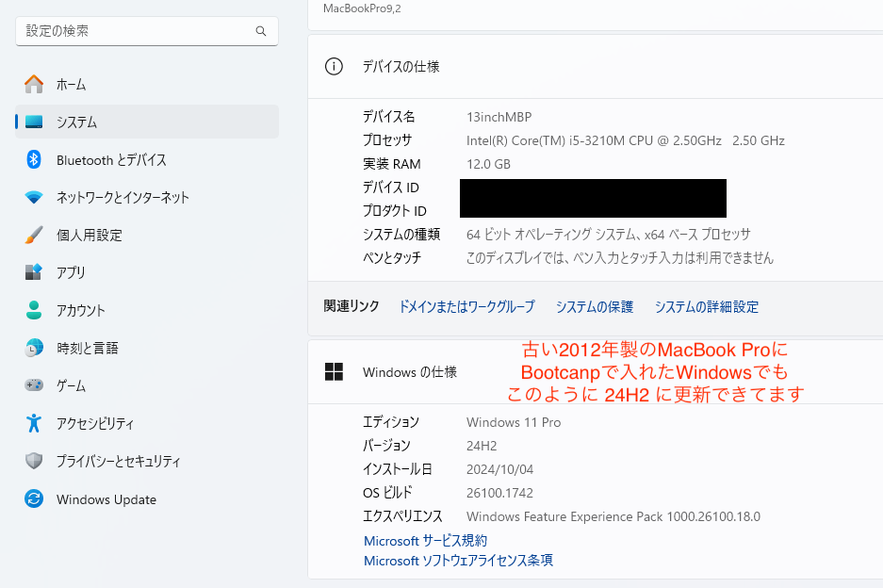Select システム in the sidebar
Screen dimensions: 883x588
click(x=147, y=122)
